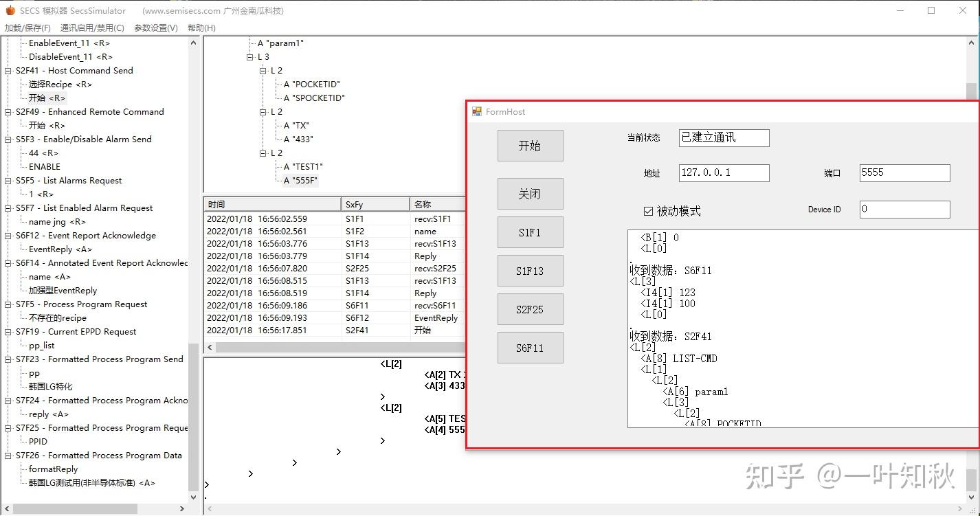The image size is (980, 516).
Task: Open the 参数设置(V) menu
Action: coord(156,27)
